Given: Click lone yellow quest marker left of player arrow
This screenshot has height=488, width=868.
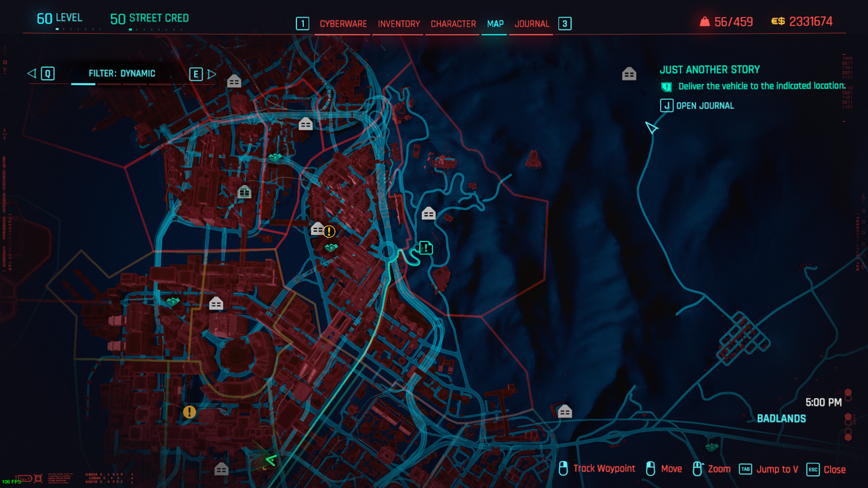Looking at the screenshot, I should pos(189,412).
